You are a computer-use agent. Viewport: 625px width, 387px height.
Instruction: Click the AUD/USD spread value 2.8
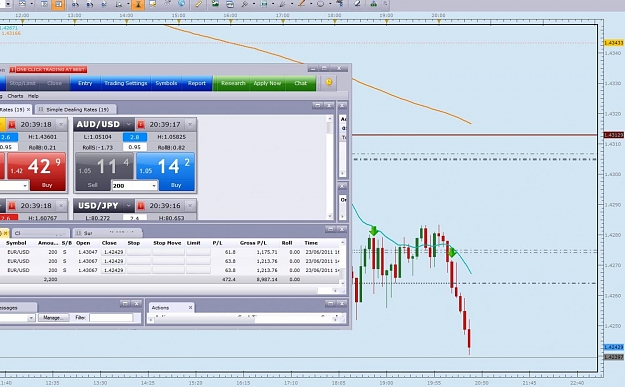coord(135,137)
